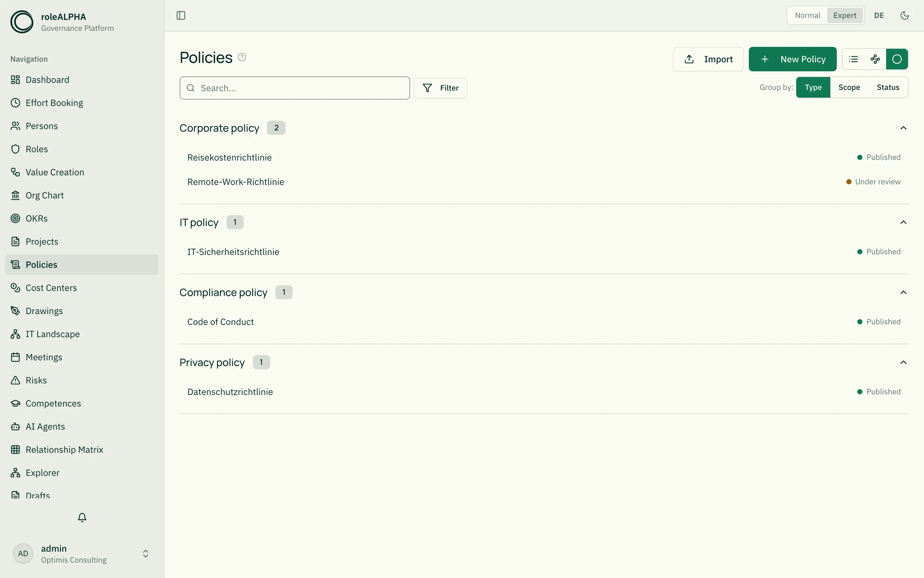Open Risks in navigation
This screenshot has width=924, height=578.
click(x=82, y=381)
